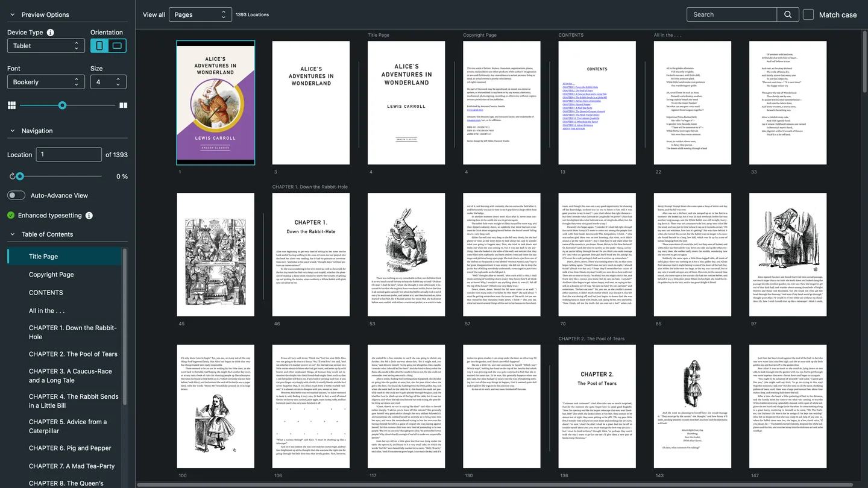Click the Device Type info icon
This screenshot has width=868, height=488.
click(x=51, y=33)
